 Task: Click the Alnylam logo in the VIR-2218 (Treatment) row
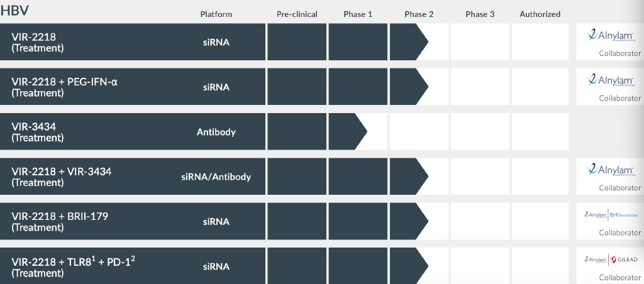(608, 36)
